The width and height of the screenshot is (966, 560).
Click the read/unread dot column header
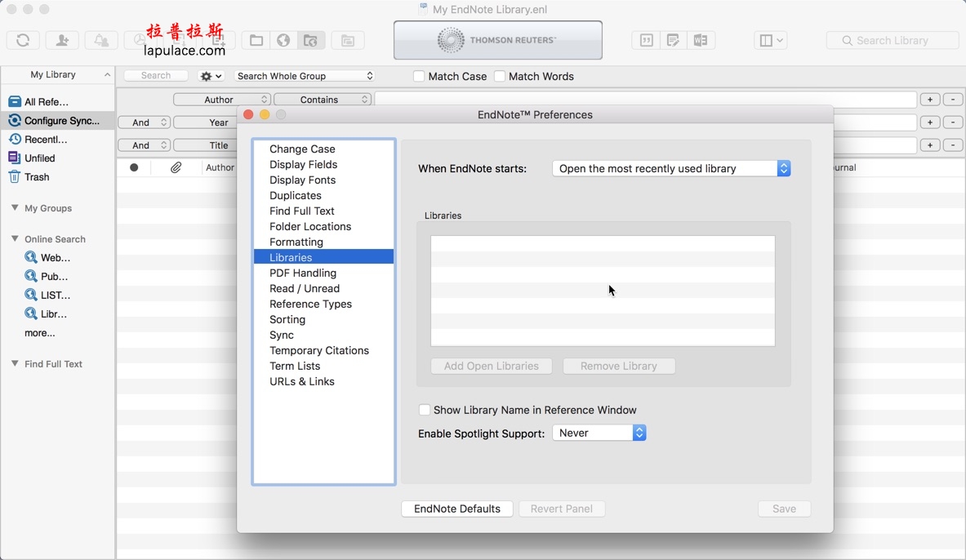click(x=134, y=167)
